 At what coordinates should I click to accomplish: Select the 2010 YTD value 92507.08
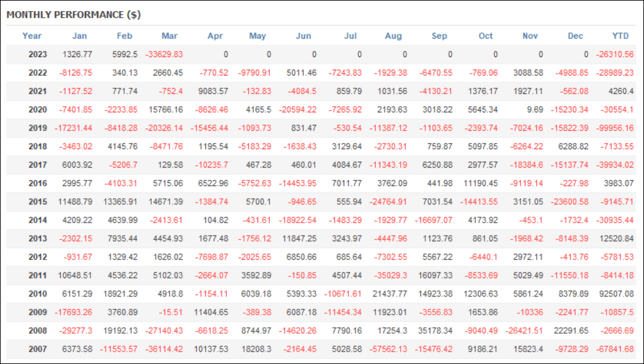coord(616,294)
